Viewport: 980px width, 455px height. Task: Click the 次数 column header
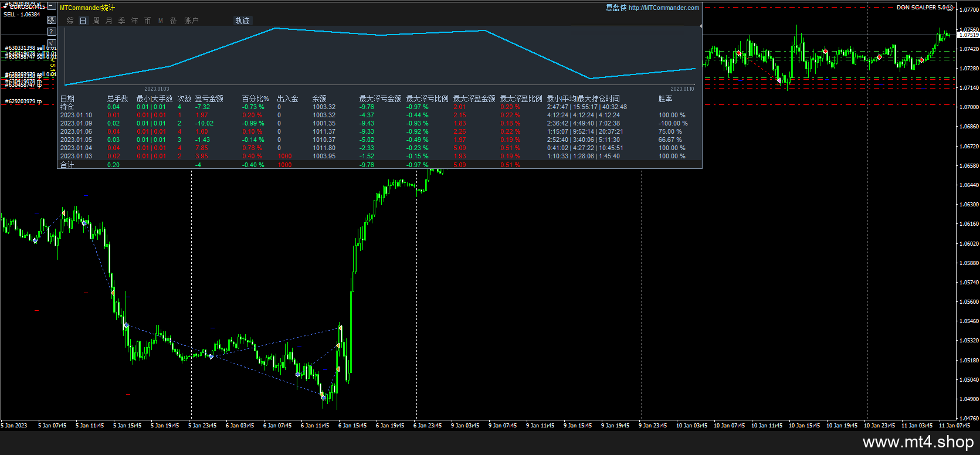pos(185,99)
